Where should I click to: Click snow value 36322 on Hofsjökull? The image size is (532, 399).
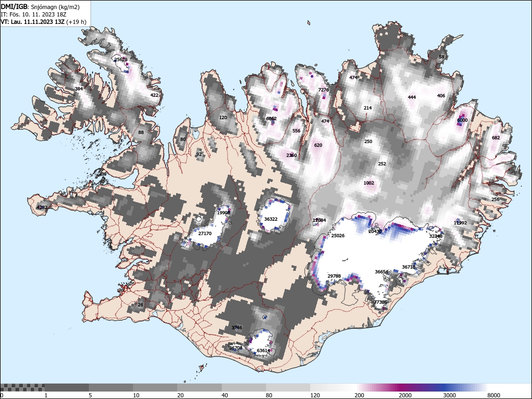coord(271,219)
